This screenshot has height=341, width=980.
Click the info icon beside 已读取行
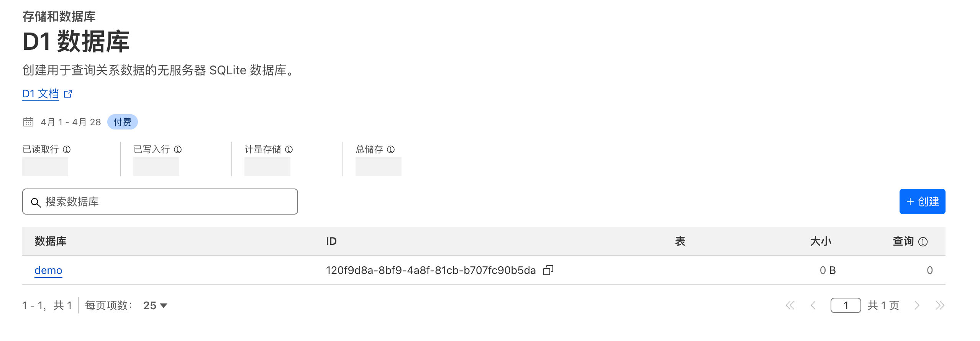tap(67, 149)
